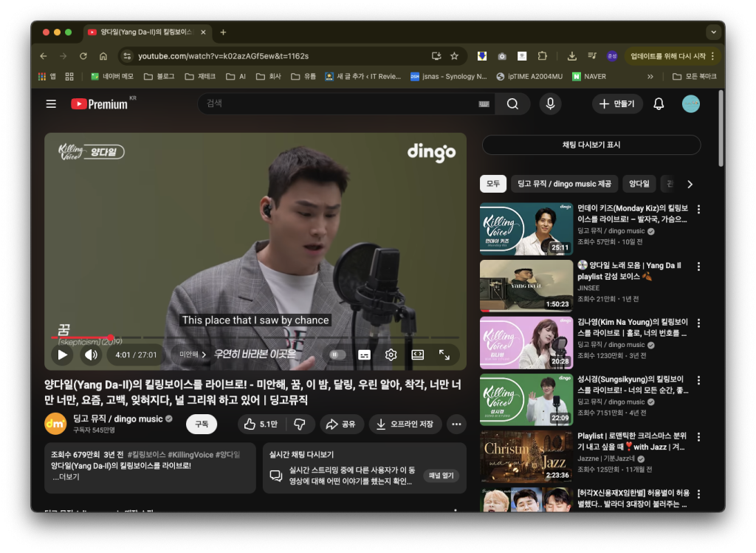
Task: Toggle subtitles with the captions button
Action: click(364, 355)
